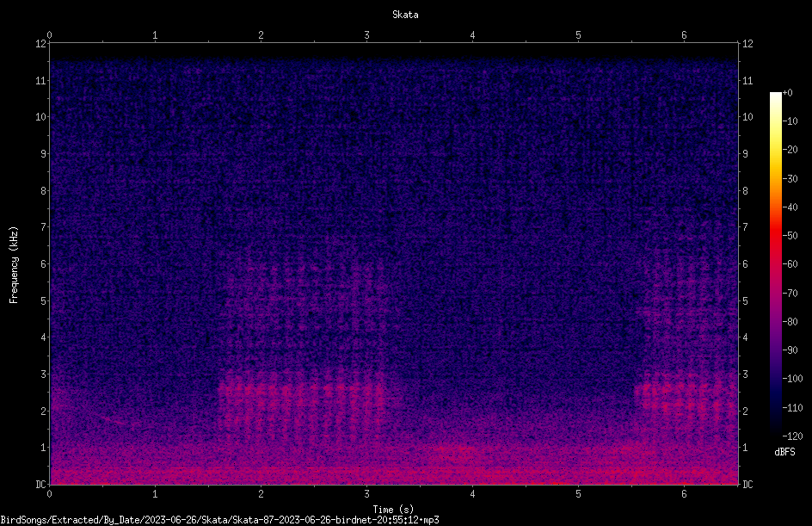Click the '6' tick on the bottom time axis
Screen dimensions: 812x526
click(684, 494)
